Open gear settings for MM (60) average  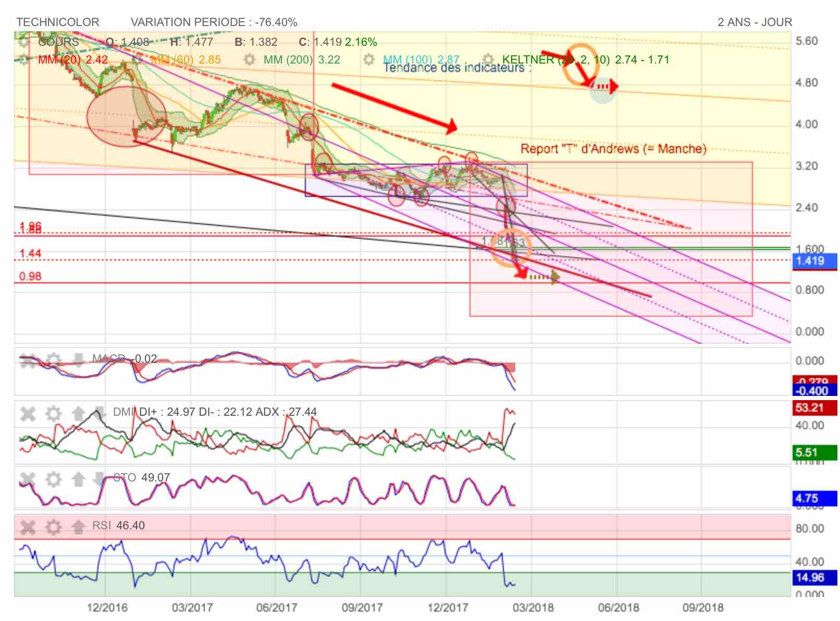coord(137,59)
